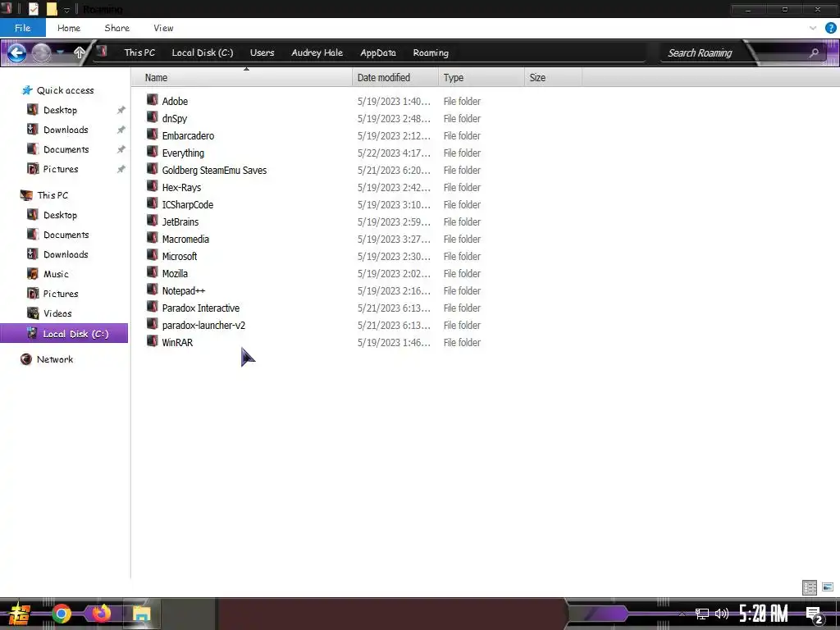
Task: Select the Notepad++ folder name
Action: coord(183,290)
